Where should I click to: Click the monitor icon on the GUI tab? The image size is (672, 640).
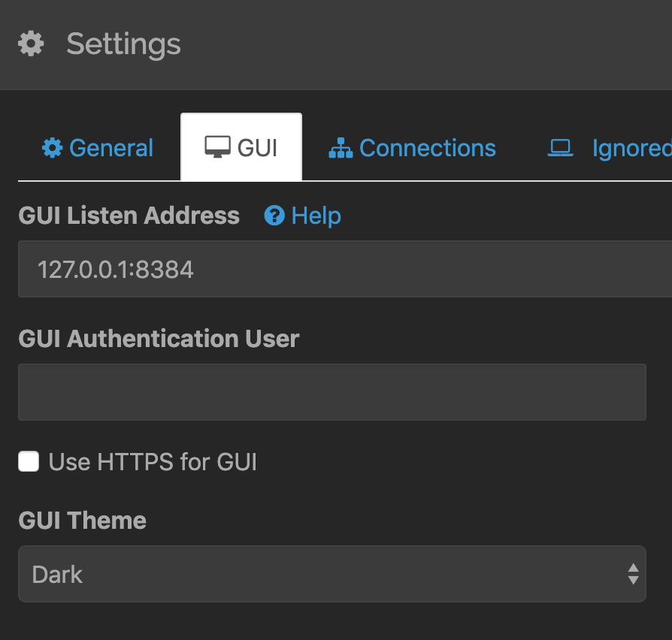(x=216, y=146)
